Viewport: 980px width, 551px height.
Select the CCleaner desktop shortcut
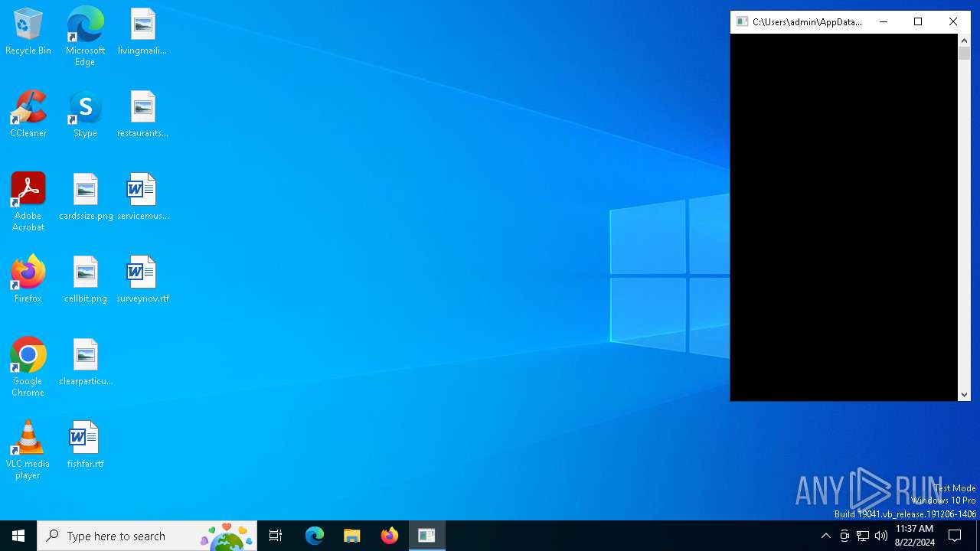28,115
